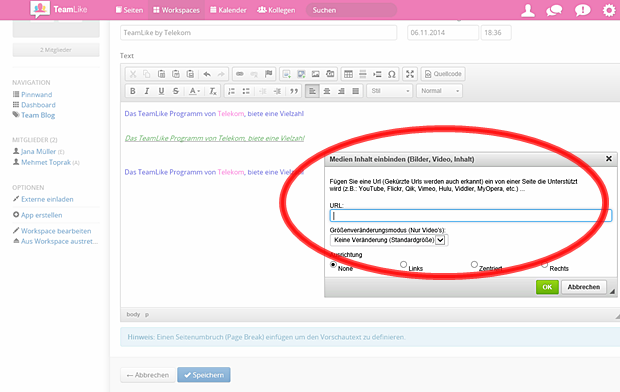Screen dimensions: 620x392
Task: Insert a hyperlink with the link icon
Action: tap(240, 74)
